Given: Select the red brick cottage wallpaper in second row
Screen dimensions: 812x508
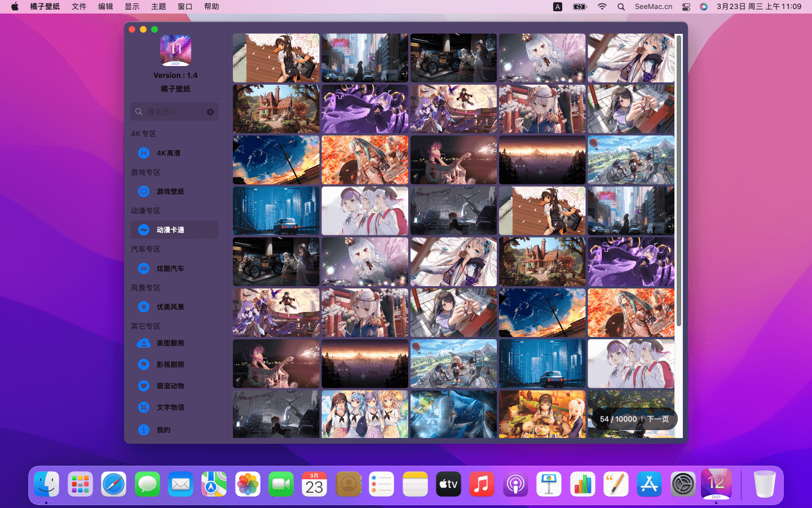Looking at the screenshot, I should point(276,109).
